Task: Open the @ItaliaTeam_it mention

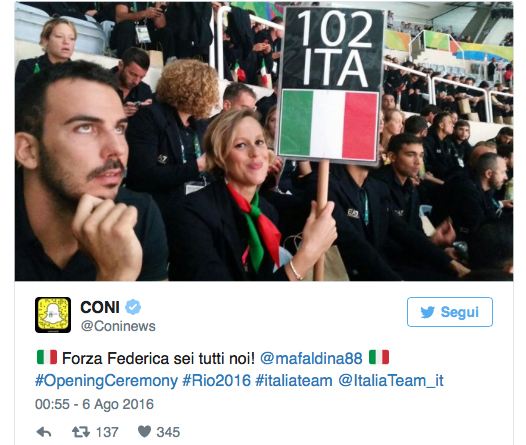Action: click(391, 381)
